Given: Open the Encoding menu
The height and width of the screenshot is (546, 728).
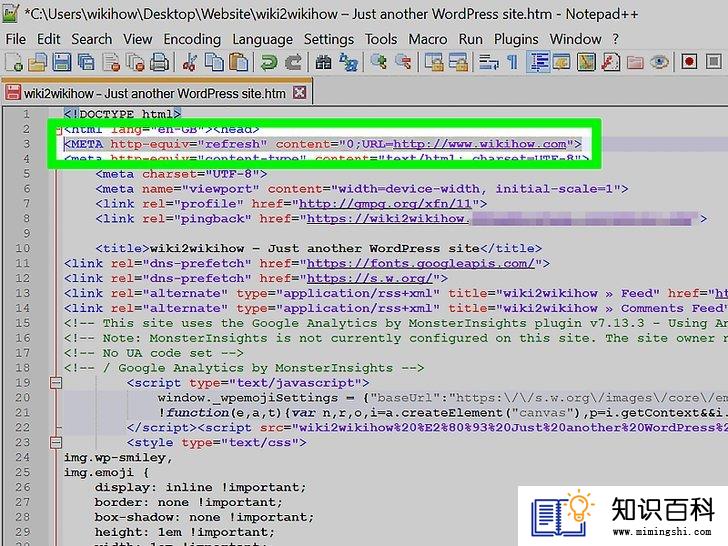Looking at the screenshot, I should click(x=192, y=39).
